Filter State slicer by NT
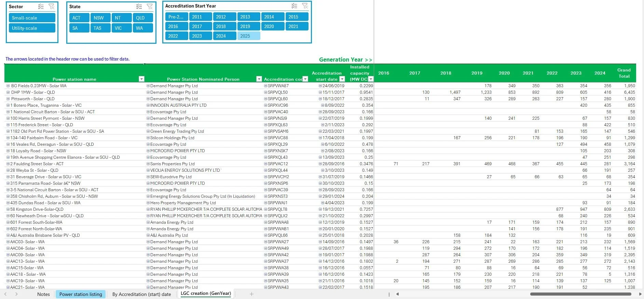This screenshot has height=299, width=644. pos(122,18)
